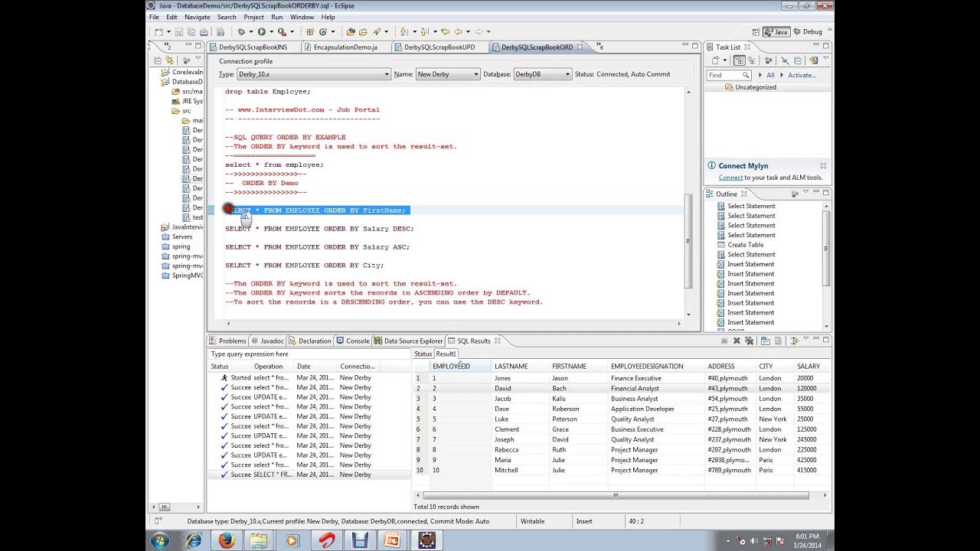980x551 pixels.
Task: Open the File menu
Action: tap(154, 17)
